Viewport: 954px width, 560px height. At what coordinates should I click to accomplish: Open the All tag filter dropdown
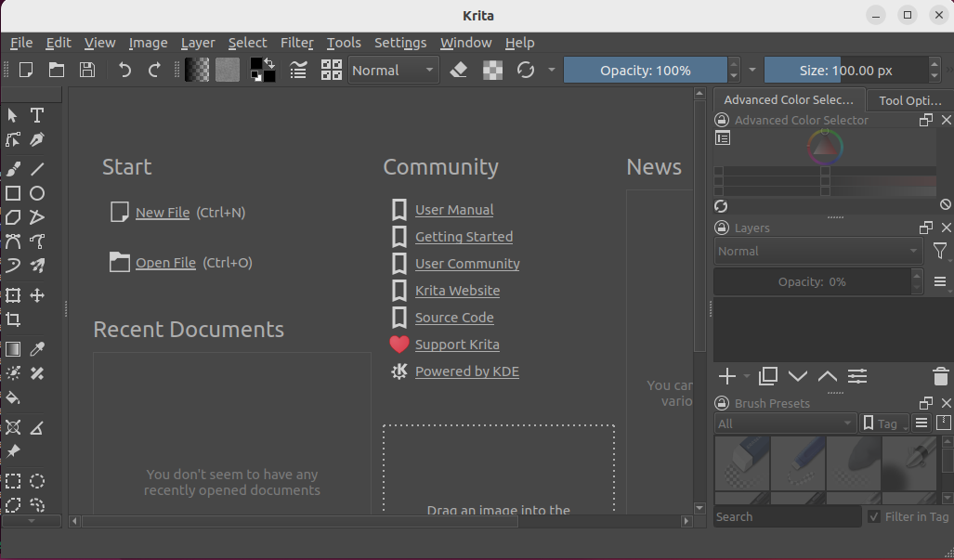(785, 423)
